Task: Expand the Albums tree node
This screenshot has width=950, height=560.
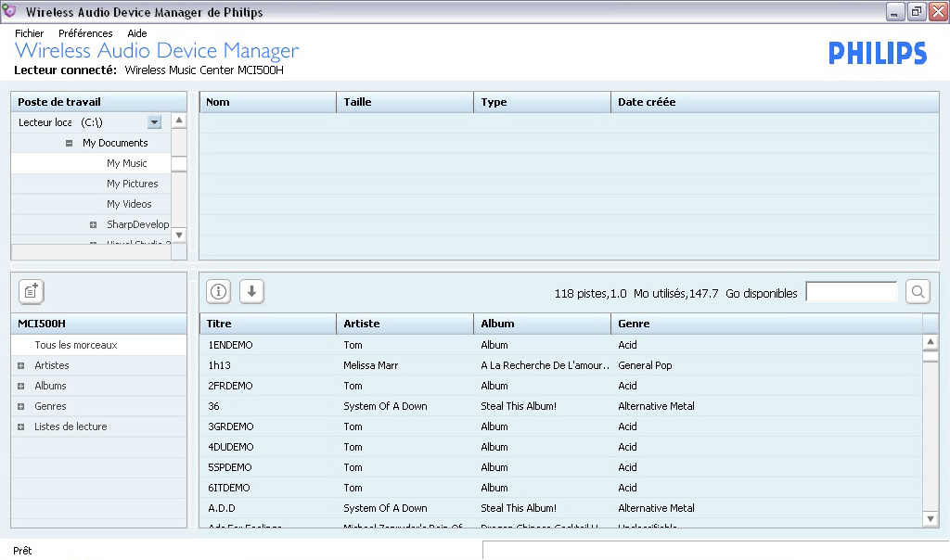Action: 20,387
